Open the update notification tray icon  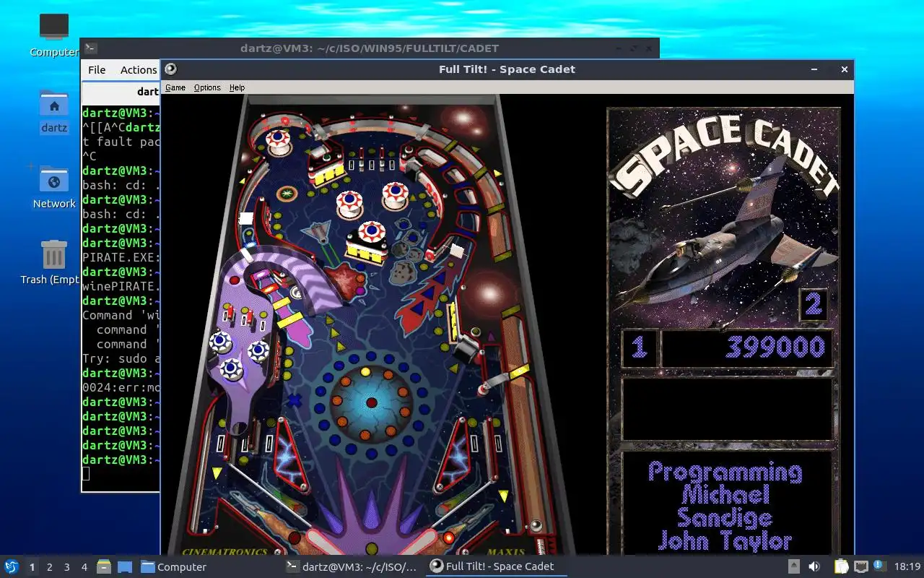[x=879, y=566]
